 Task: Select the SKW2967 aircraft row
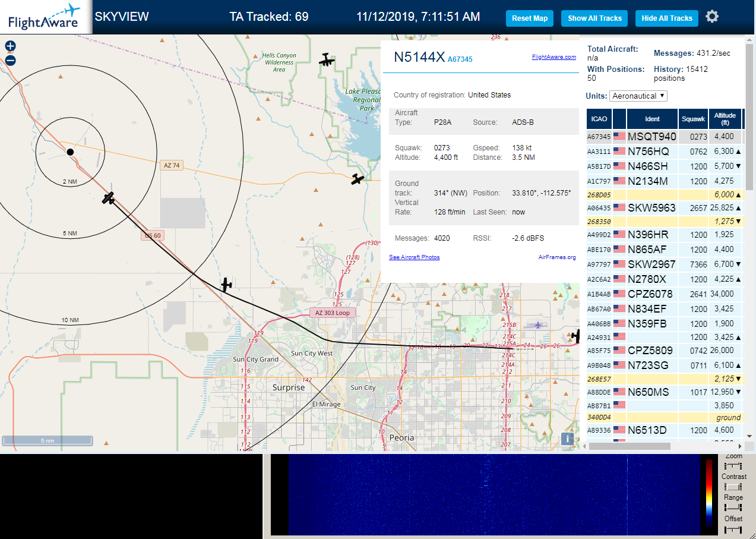point(665,264)
